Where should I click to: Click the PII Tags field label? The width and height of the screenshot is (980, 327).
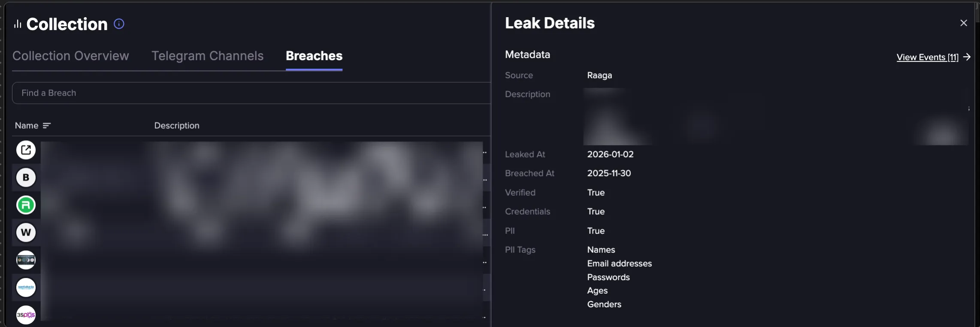pyautogui.click(x=520, y=250)
